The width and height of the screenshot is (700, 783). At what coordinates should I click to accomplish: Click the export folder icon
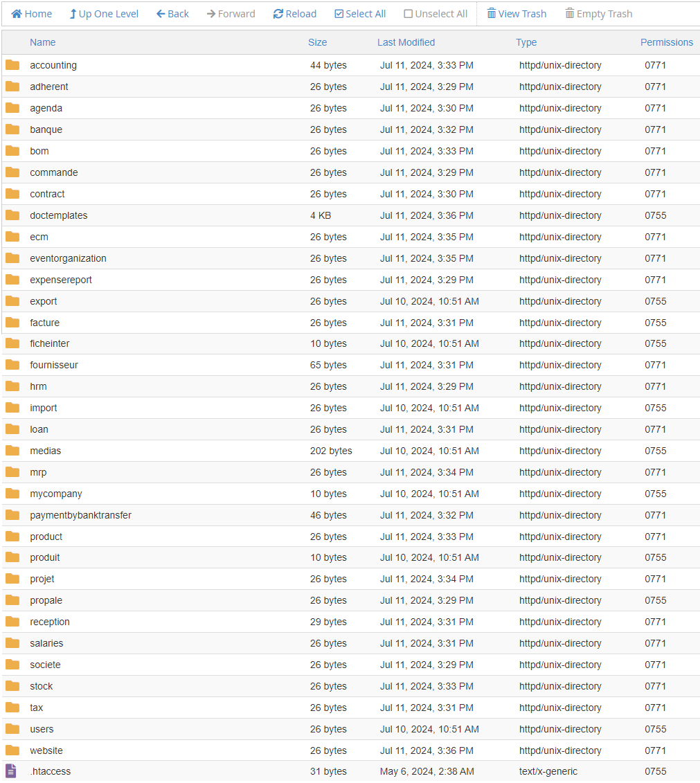12,301
